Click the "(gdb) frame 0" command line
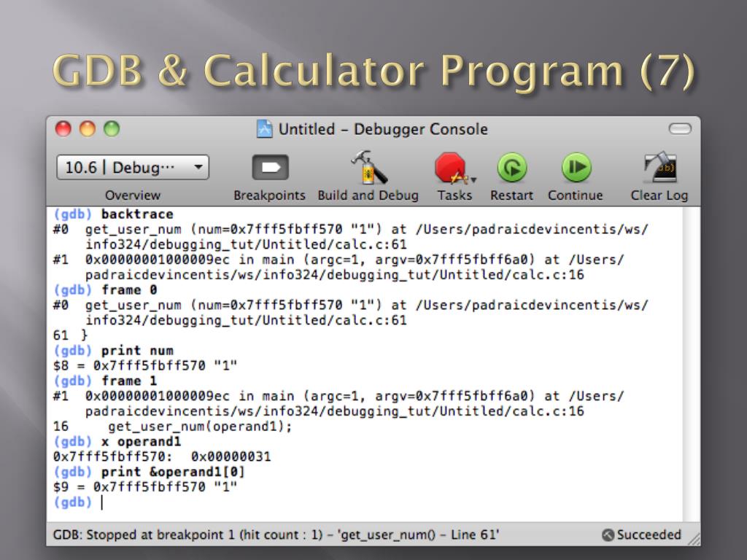747x560 pixels. click(105, 290)
